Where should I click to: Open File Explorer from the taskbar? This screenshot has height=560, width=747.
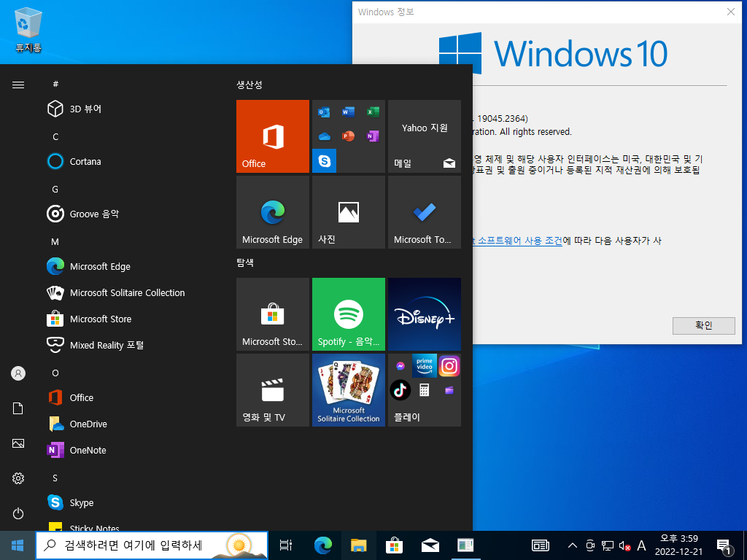click(359, 545)
